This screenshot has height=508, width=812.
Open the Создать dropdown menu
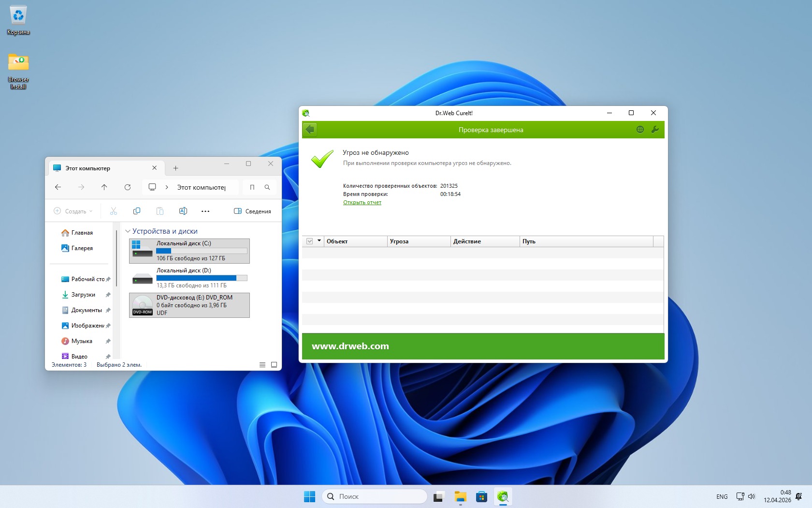[x=73, y=211]
